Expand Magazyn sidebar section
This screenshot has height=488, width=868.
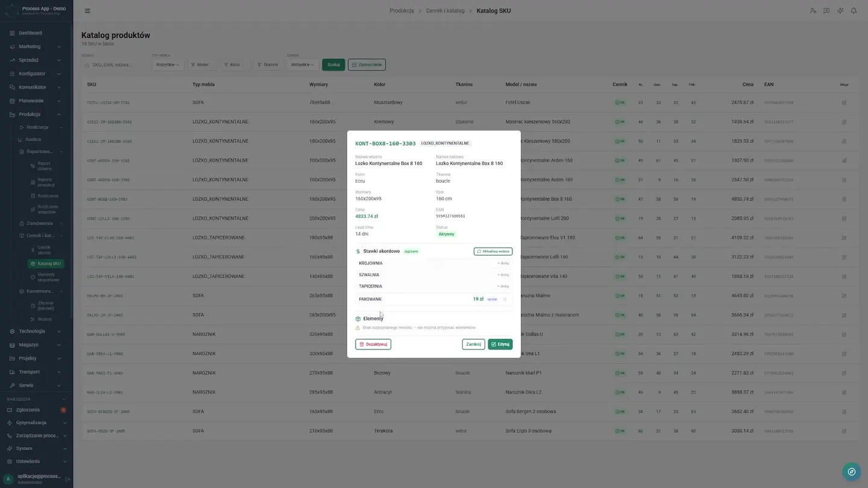pos(36,345)
